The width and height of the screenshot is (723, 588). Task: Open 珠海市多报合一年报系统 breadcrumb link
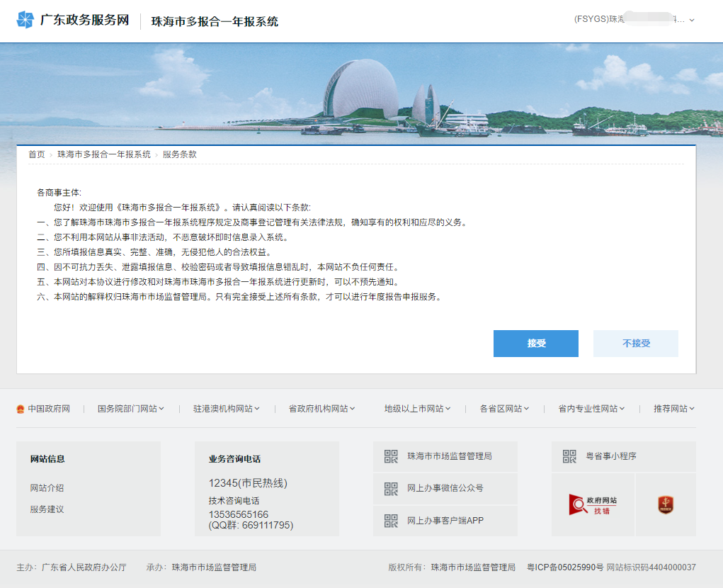point(104,154)
